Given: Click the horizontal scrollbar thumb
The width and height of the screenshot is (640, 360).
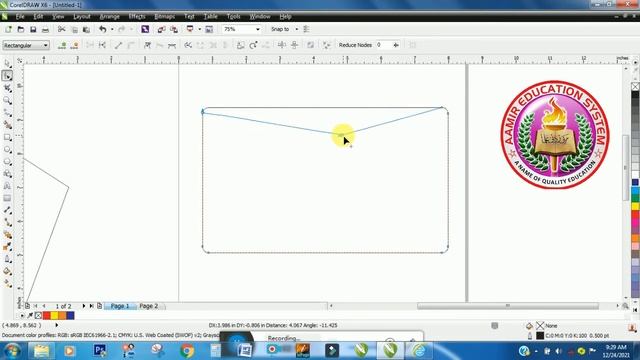Looking at the screenshot, I should coord(508,306).
